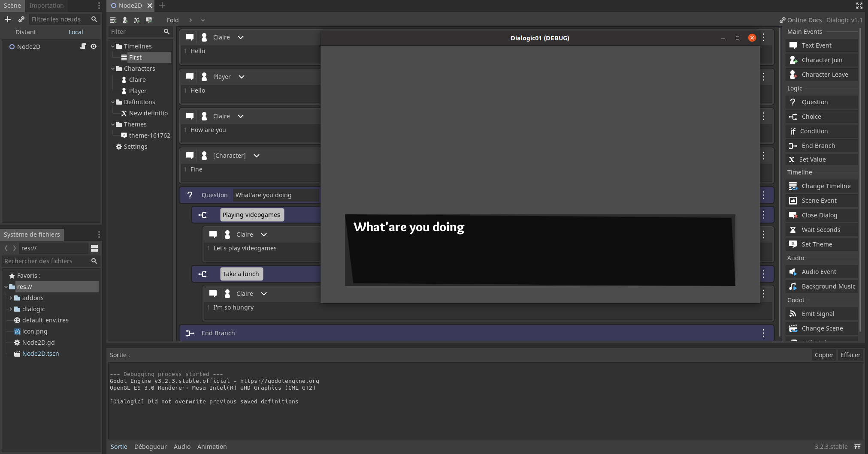Toggle visibility of the Node2D node

(94, 46)
